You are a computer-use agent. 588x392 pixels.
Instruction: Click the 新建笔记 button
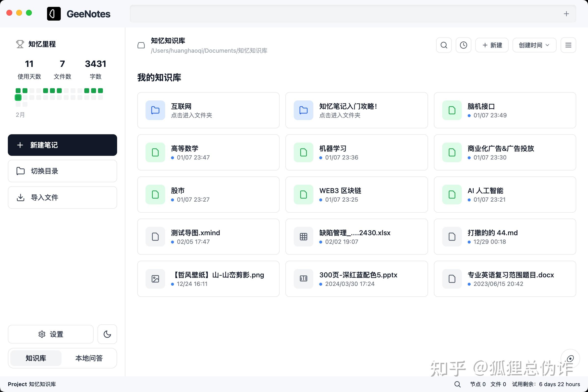pos(62,145)
